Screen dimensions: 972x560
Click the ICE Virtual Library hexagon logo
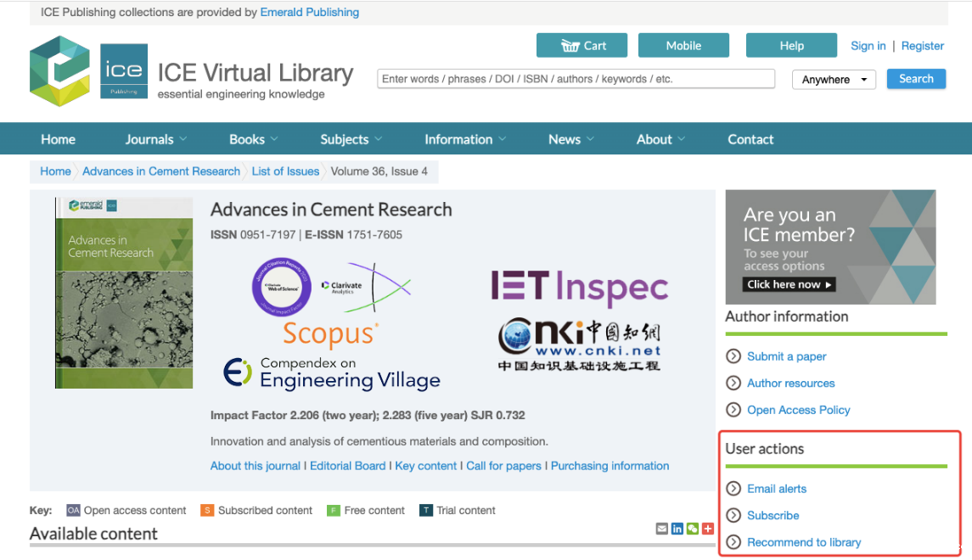[59, 71]
